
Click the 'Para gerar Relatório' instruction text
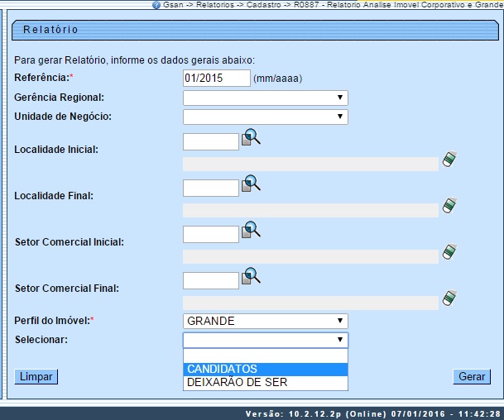click(x=134, y=60)
